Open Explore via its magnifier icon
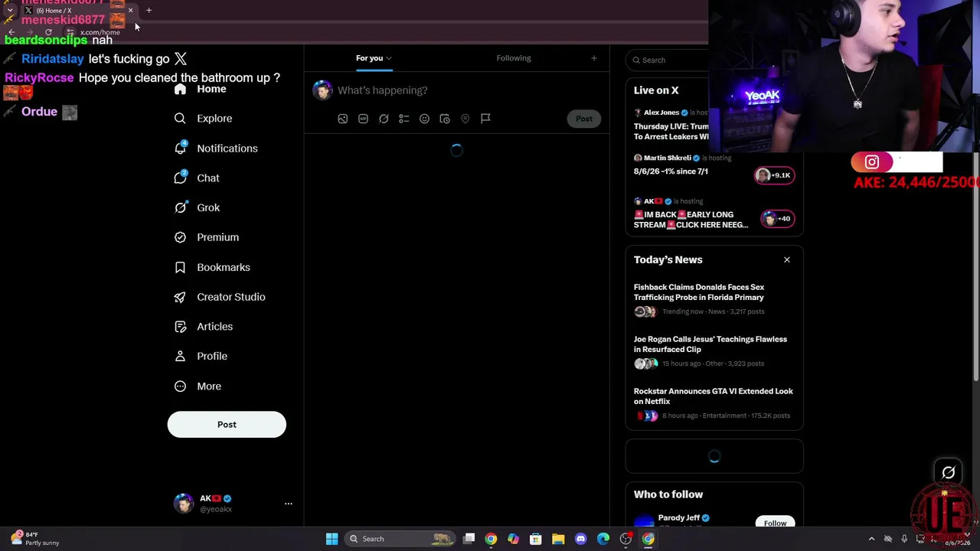Image resolution: width=980 pixels, height=551 pixels. 180,119
